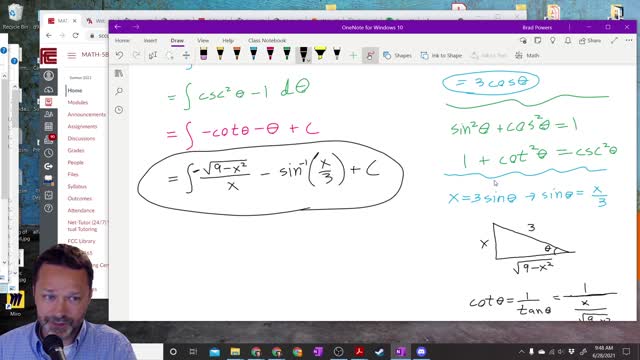Open the Action Center notifications

[627, 351]
